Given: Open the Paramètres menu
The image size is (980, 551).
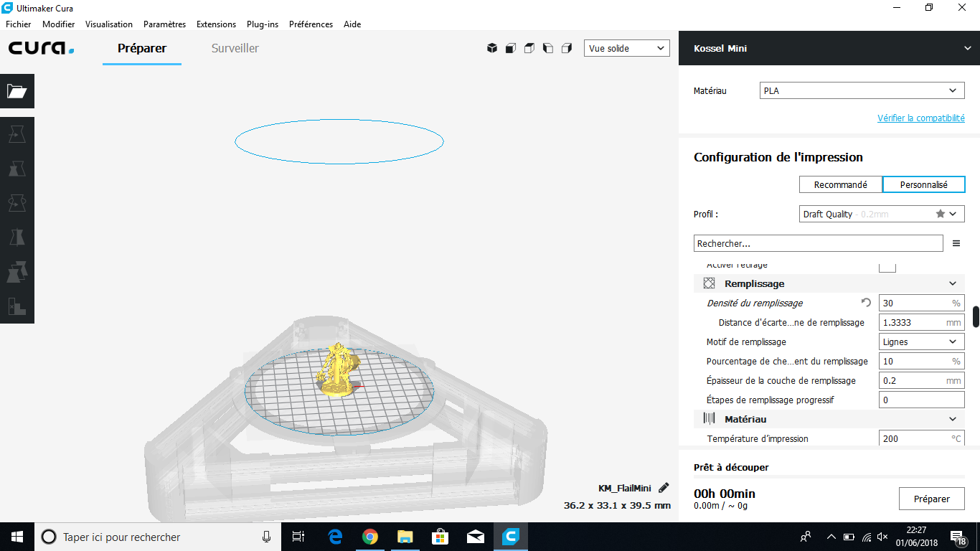Looking at the screenshot, I should (x=164, y=24).
